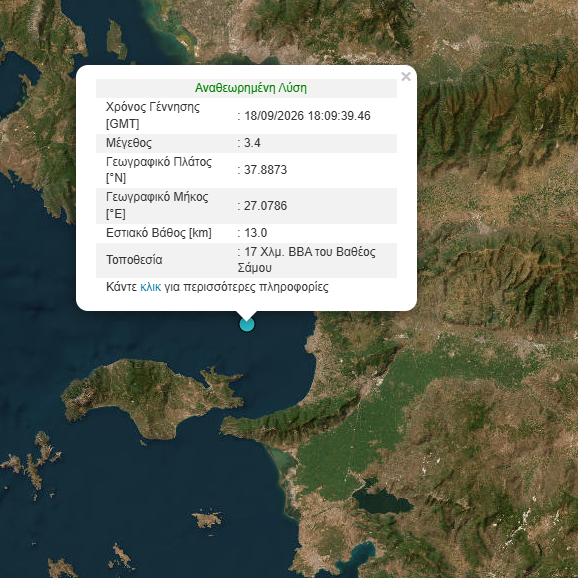Click the green "Αναθεωρημένη Λύση" header
578x578 pixels.
click(251, 88)
